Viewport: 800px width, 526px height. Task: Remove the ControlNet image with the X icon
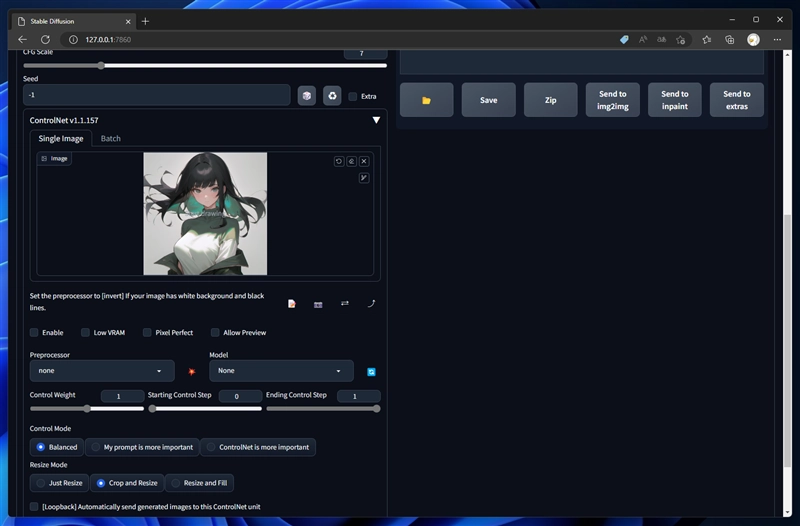point(364,161)
